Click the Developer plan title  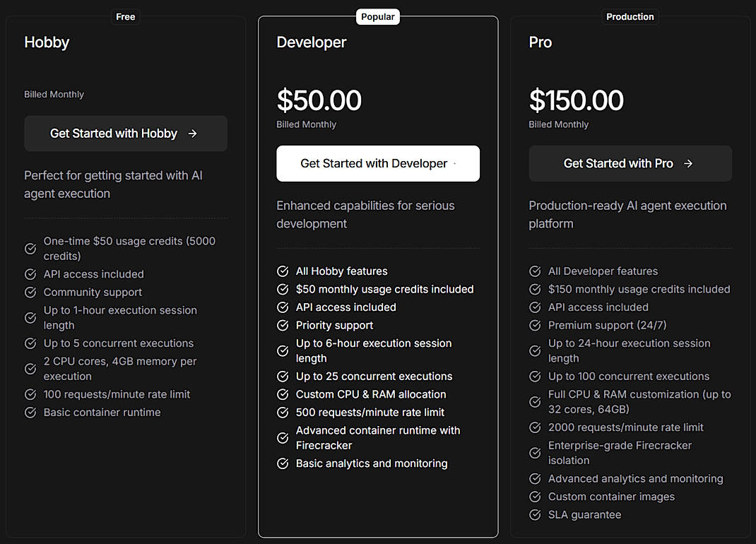pyautogui.click(x=312, y=42)
